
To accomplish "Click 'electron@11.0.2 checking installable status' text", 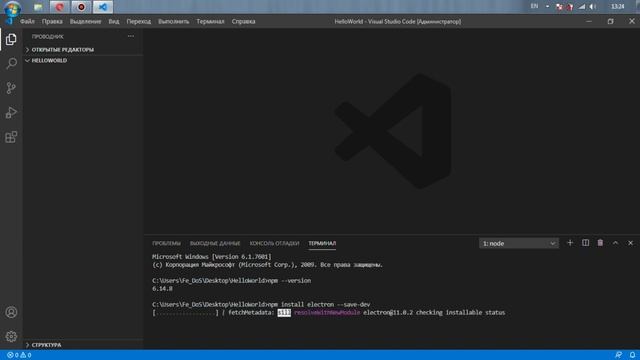I will (434, 313).
